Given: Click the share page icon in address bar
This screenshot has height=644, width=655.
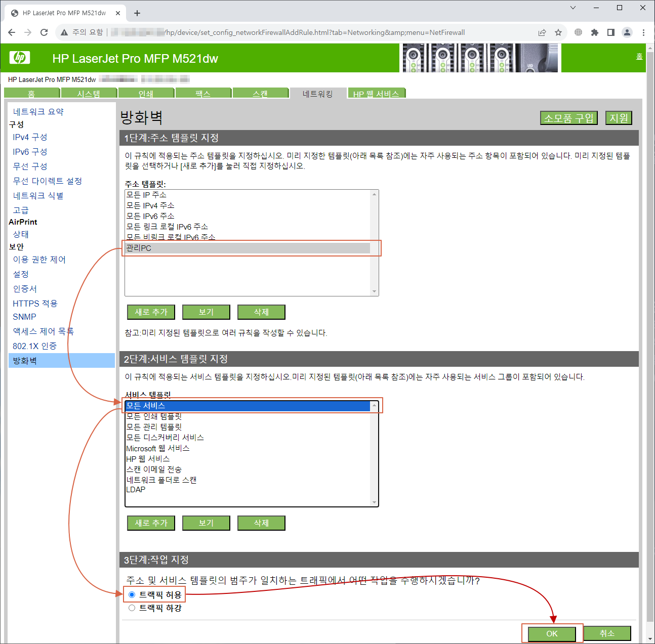Looking at the screenshot, I should 542,32.
